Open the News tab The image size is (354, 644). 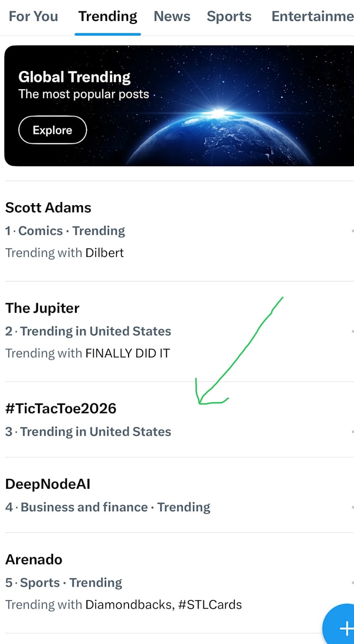172,16
